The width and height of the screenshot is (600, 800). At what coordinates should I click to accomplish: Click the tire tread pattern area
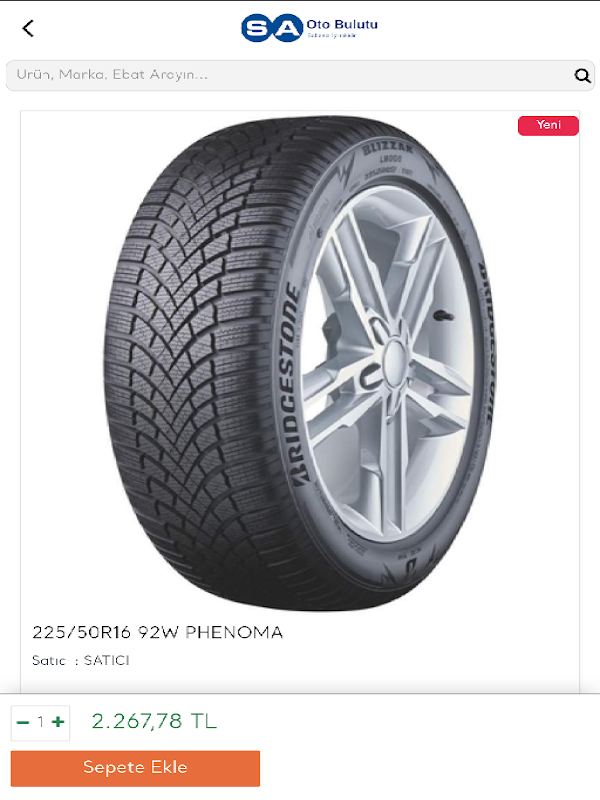click(194, 357)
